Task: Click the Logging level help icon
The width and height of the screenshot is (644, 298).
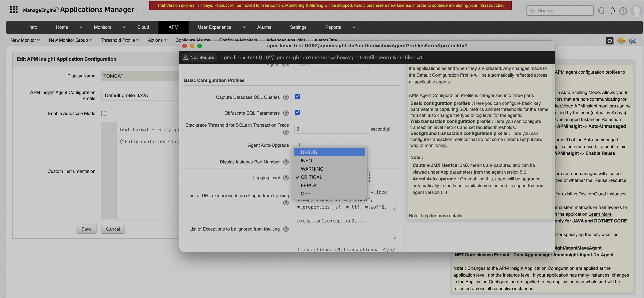Action: [x=286, y=178]
